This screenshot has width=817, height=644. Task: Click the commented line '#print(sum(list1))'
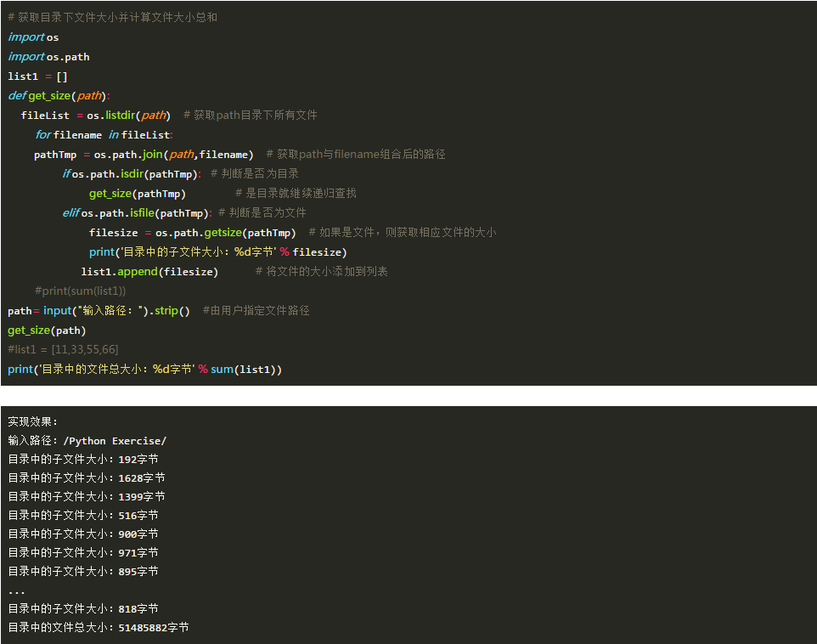(x=80, y=291)
